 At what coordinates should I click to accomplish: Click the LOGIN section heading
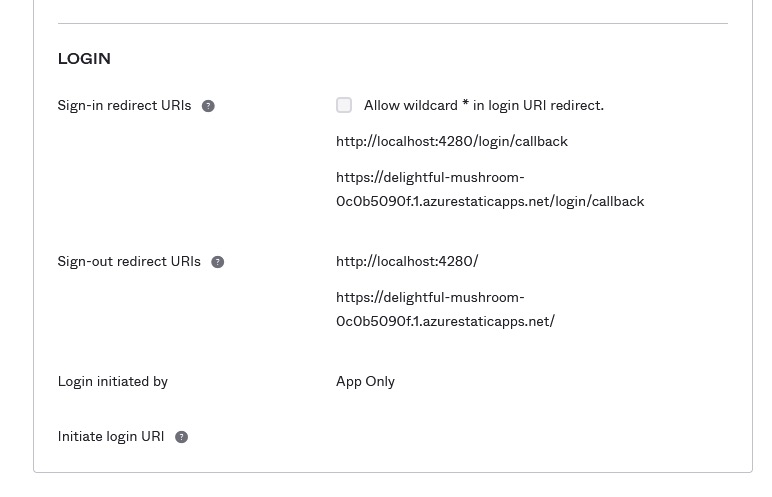click(x=84, y=59)
